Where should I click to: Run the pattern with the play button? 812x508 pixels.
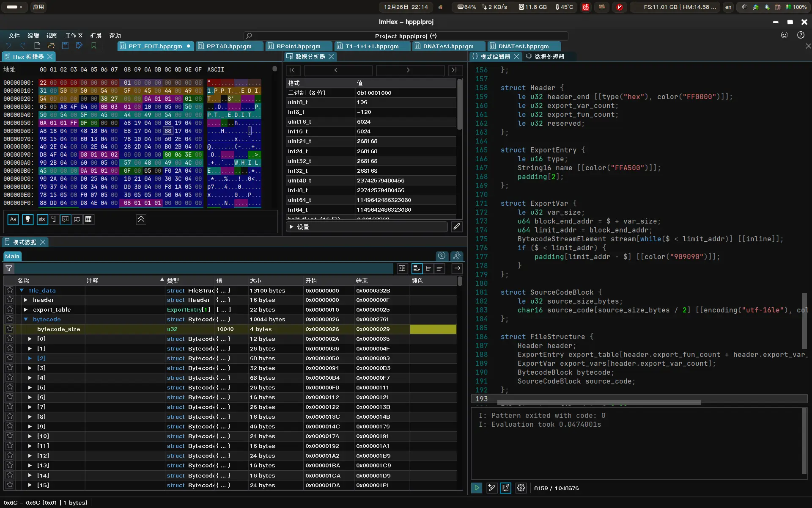(x=477, y=488)
